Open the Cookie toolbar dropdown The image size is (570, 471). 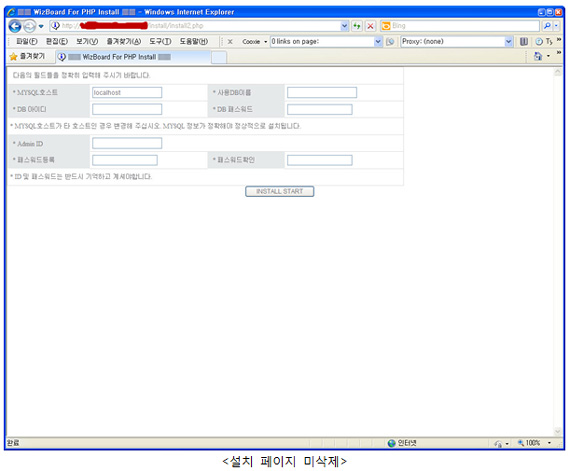pos(255,42)
